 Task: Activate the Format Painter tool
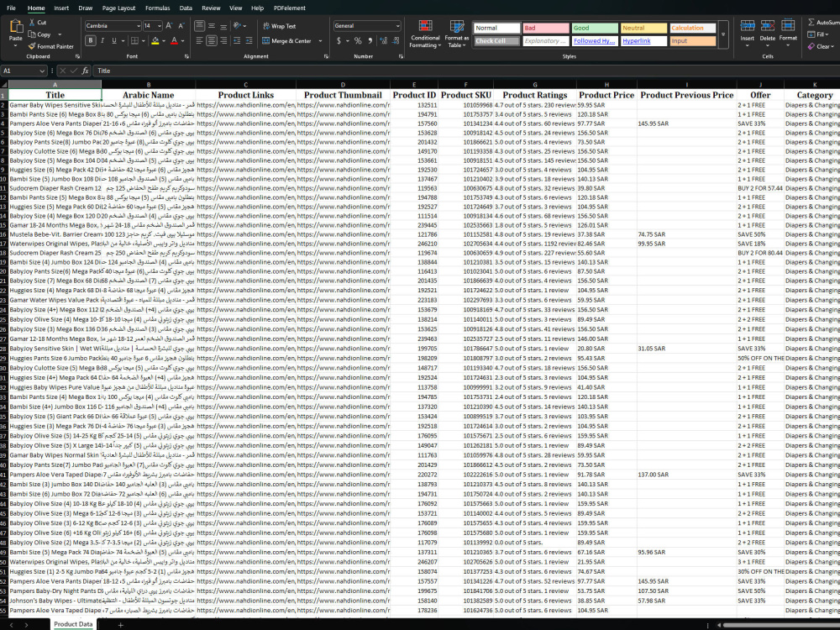pyautogui.click(x=32, y=46)
